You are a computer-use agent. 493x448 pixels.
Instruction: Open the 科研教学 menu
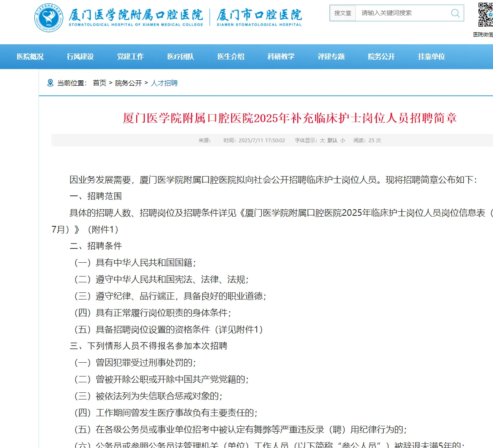point(281,56)
